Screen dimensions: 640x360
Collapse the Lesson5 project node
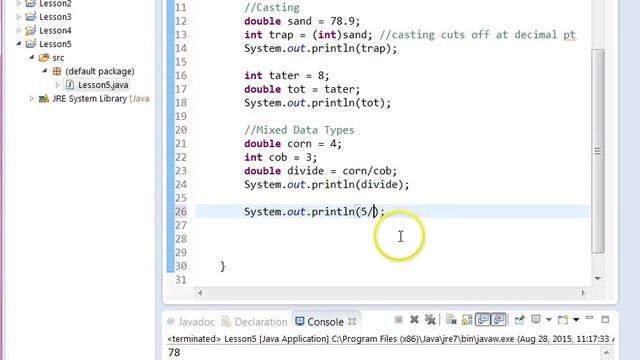pyautogui.click(x=18, y=44)
